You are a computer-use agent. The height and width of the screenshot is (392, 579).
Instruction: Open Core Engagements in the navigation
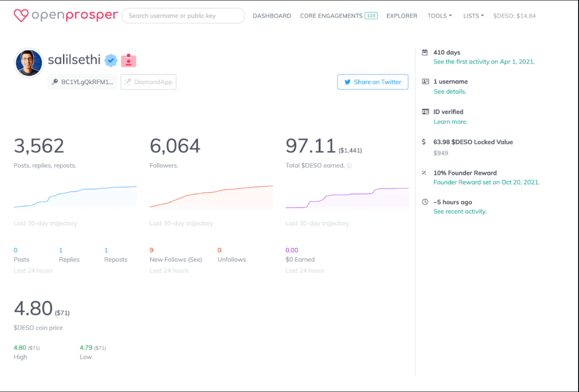(x=338, y=16)
